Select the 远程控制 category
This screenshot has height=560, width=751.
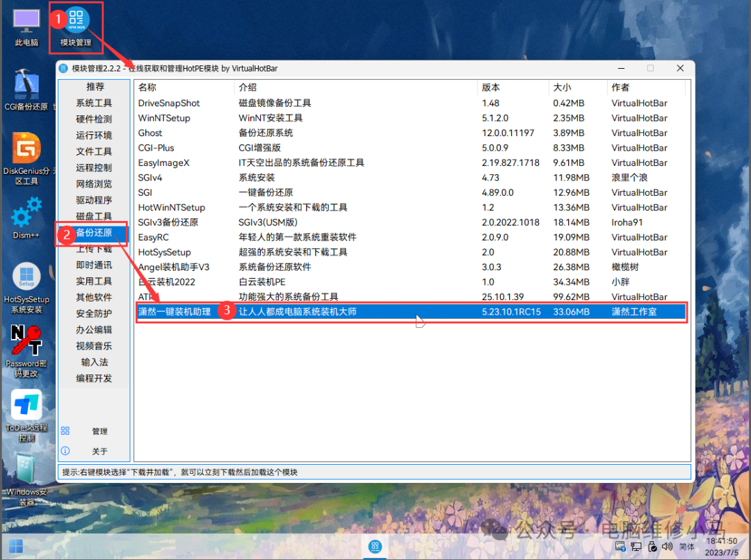pos(95,167)
